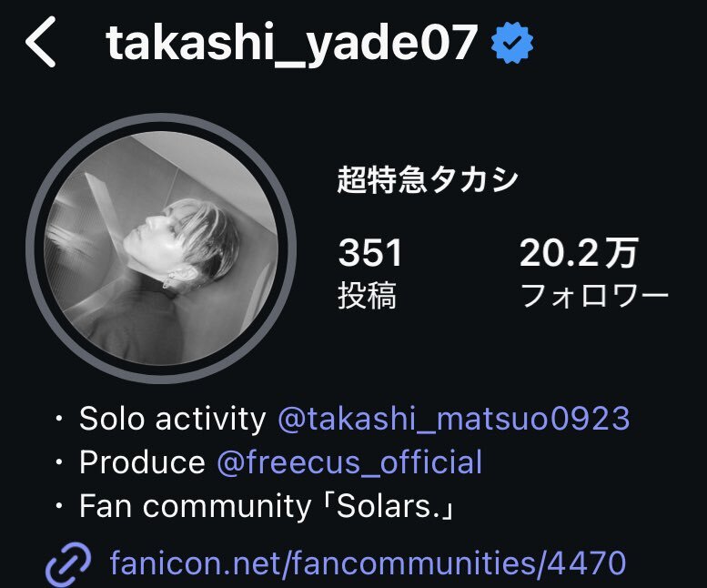This screenshot has width=707, height=588.
Task: Tap the display name 超特急タカシ
Action: (x=428, y=180)
